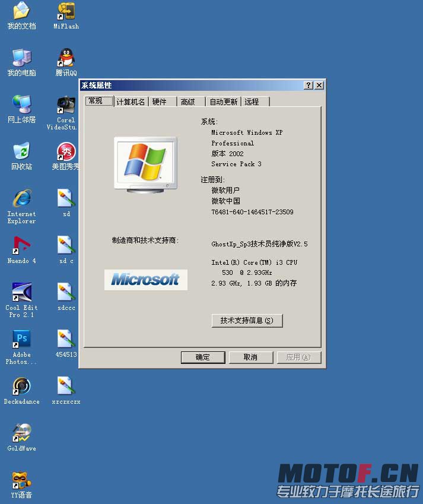
Task: Click the GhostXp_Sp3技术员纯净版V2.5 text
Action: coord(259,244)
